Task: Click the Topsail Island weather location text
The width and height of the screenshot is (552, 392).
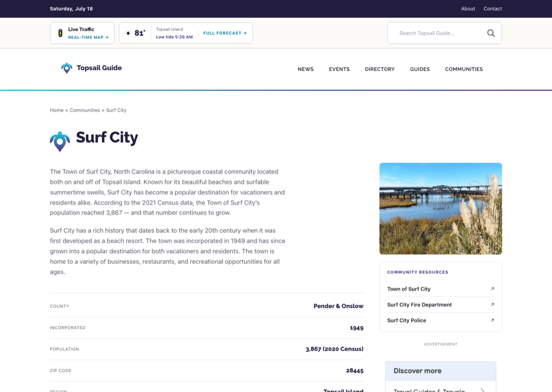Action: [x=169, y=30]
